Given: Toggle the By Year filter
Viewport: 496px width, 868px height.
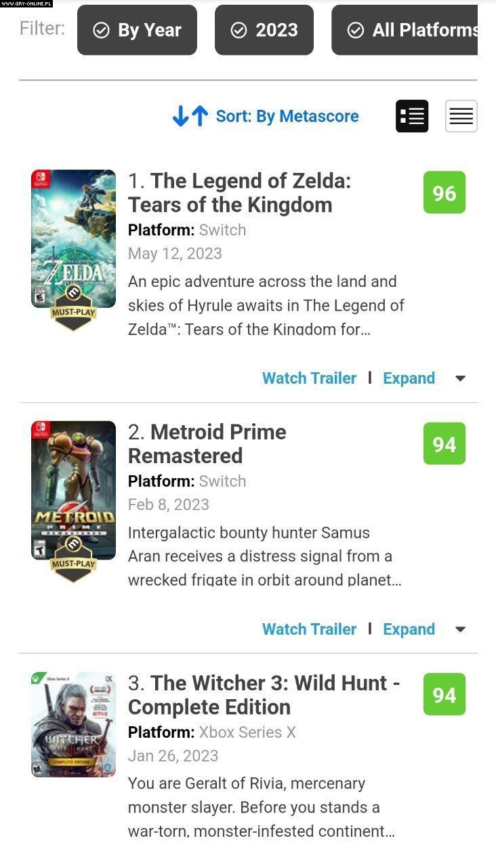Looking at the screenshot, I should click(x=137, y=31).
